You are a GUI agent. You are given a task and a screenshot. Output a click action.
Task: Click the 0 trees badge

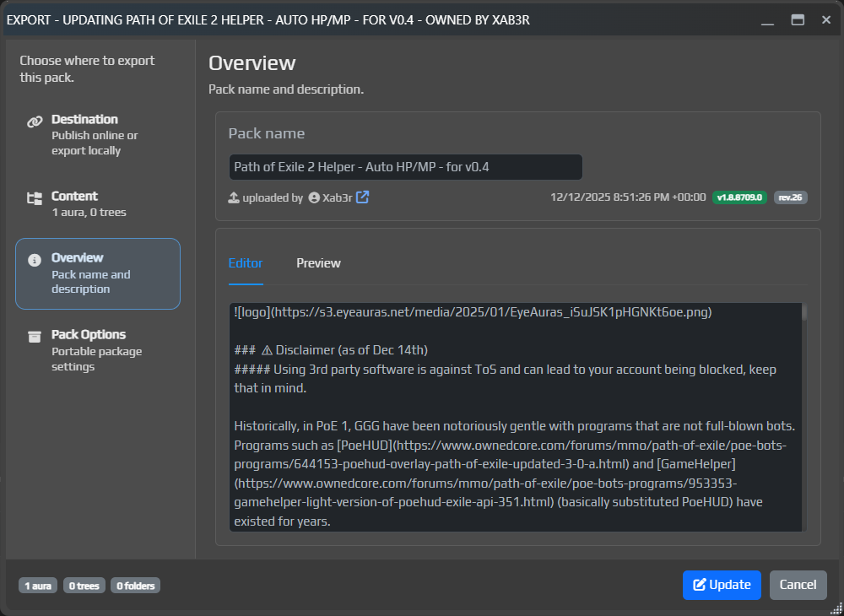click(84, 585)
